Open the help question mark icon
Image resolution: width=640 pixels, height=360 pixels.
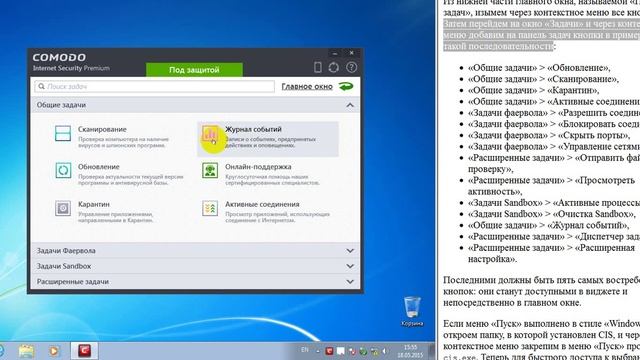pos(351,67)
